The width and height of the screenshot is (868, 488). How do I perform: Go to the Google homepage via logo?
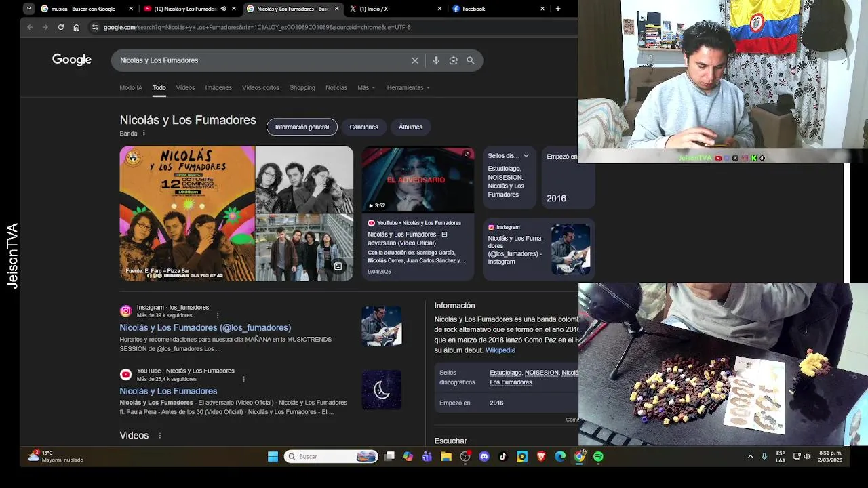72,60
